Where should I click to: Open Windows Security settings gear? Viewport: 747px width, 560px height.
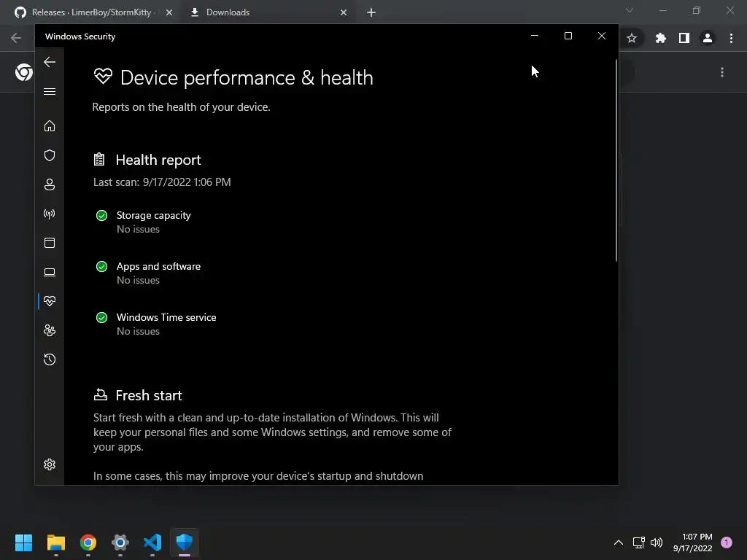50,464
